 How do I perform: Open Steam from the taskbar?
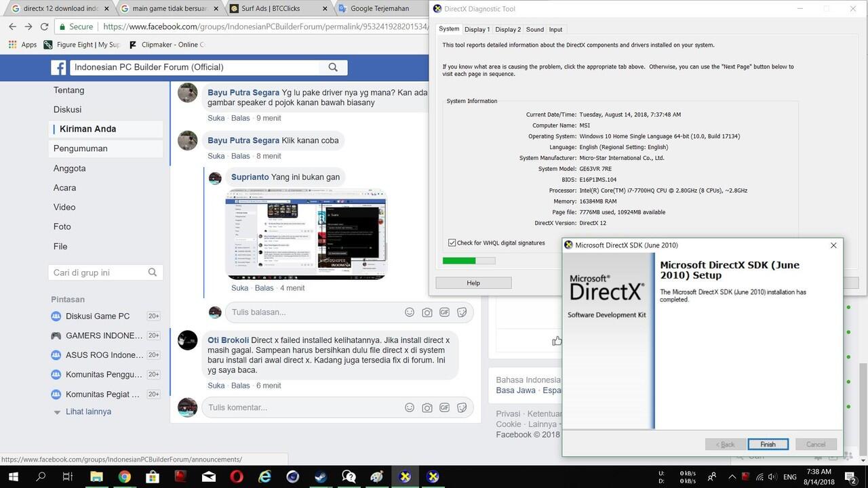pos(321,476)
